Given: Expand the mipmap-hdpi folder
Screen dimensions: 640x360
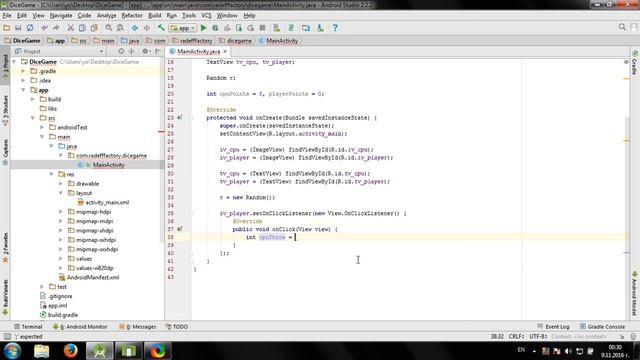Looking at the screenshot, I should [61, 212].
